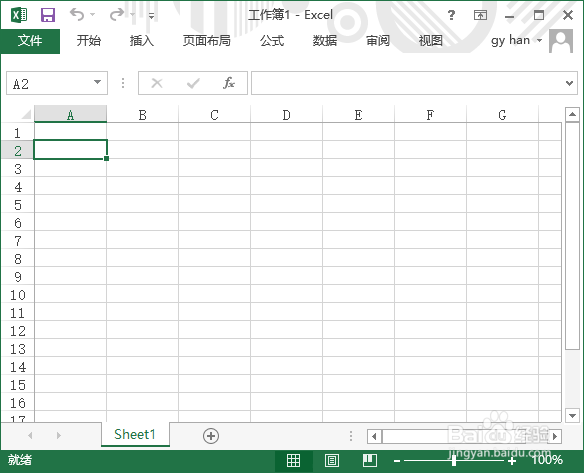584x473 pixels.
Task: Open the Insert Function fx dialog
Action: point(229,83)
